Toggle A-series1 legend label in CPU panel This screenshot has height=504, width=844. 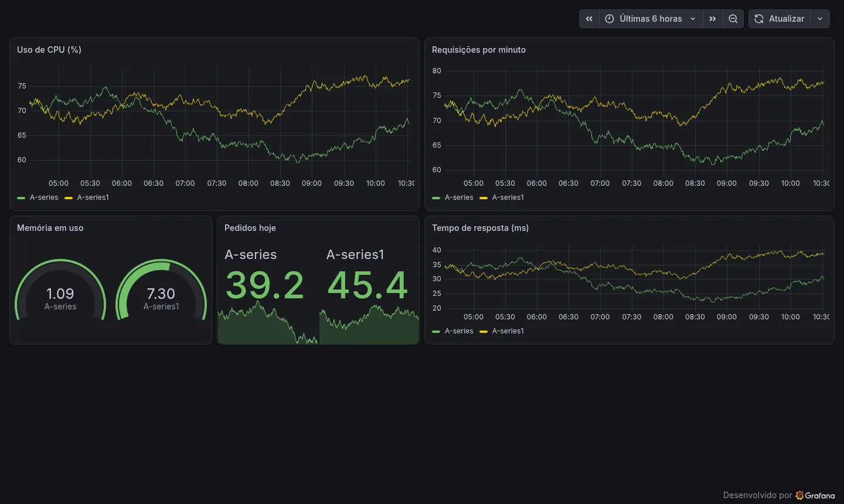pyautogui.click(x=93, y=197)
